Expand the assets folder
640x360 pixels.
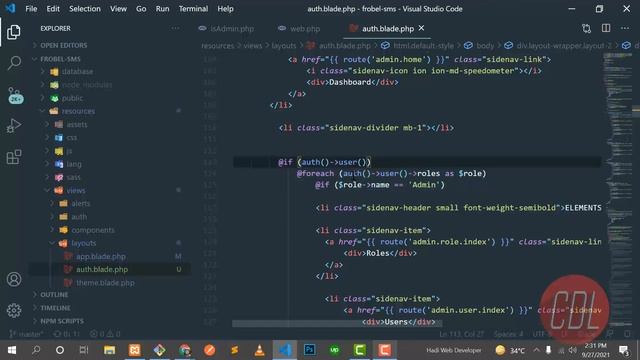(x=77, y=124)
